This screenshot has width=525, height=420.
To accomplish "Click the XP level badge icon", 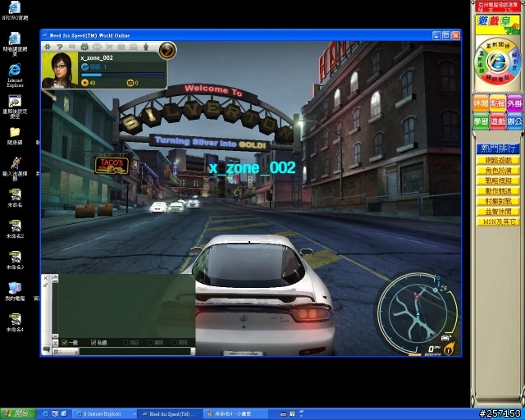I will [x=84, y=67].
